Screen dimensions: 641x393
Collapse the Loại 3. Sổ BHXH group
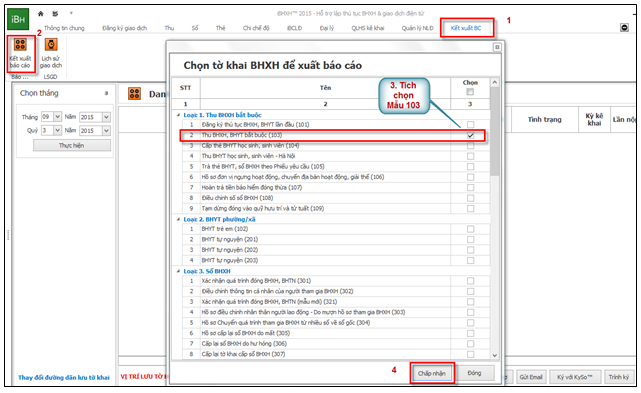(x=178, y=271)
